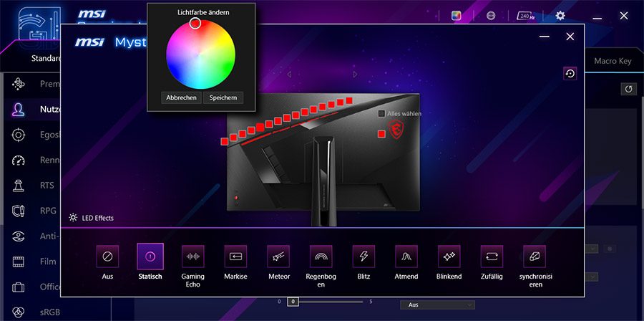Toggle the leftmost red LED square on monitor
The width and height of the screenshot is (644, 321).
pos(225,141)
